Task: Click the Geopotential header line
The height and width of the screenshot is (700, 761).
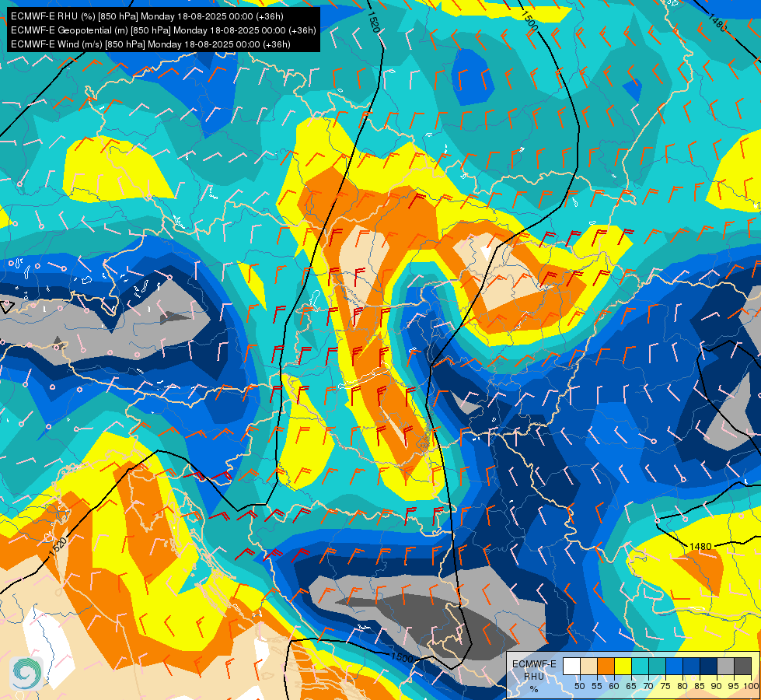Action: point(163,30)
